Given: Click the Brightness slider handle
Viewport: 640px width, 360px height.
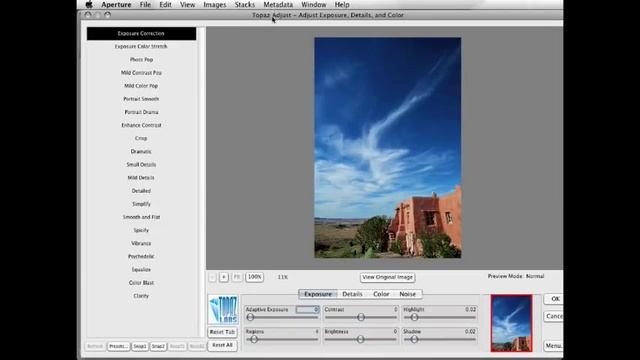Looking at the screenshot, I should pyautogui.click(x=360, y=339).
